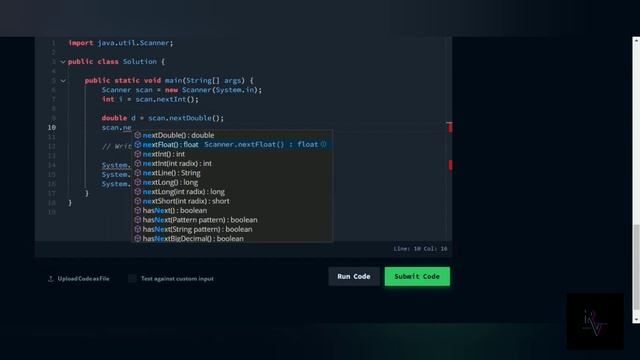Enable Test against custom input checkbox
The width and height of the screenshot is (640, 360).
[132, 279]
